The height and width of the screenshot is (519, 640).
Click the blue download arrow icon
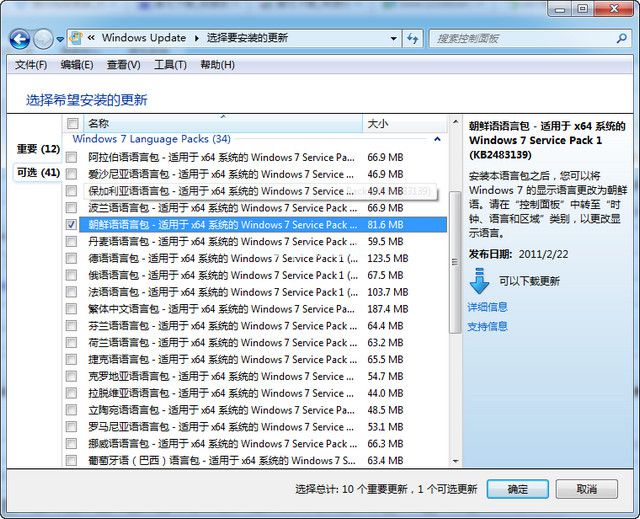pyautogui.click(x=479, y=281)
